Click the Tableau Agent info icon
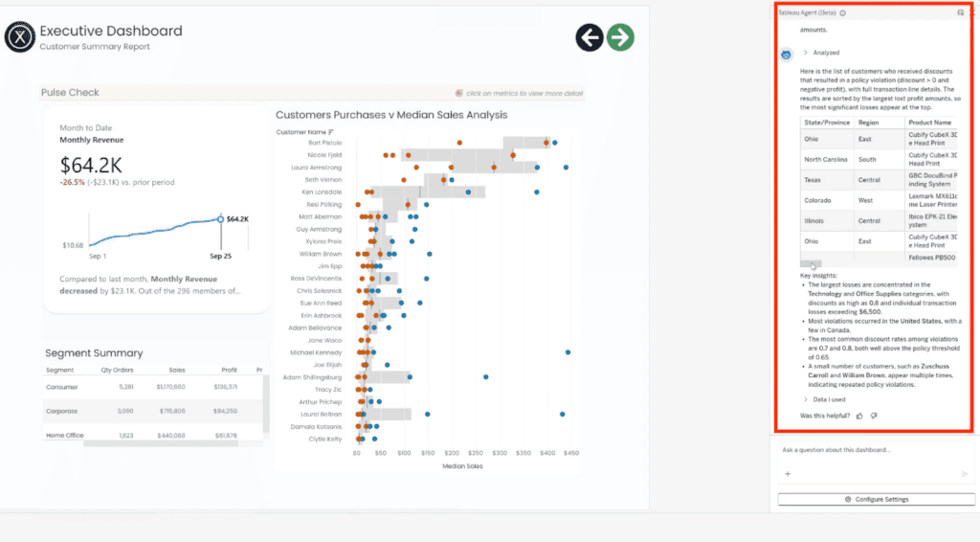The image size is (980, 542). [x=842, y=13]
